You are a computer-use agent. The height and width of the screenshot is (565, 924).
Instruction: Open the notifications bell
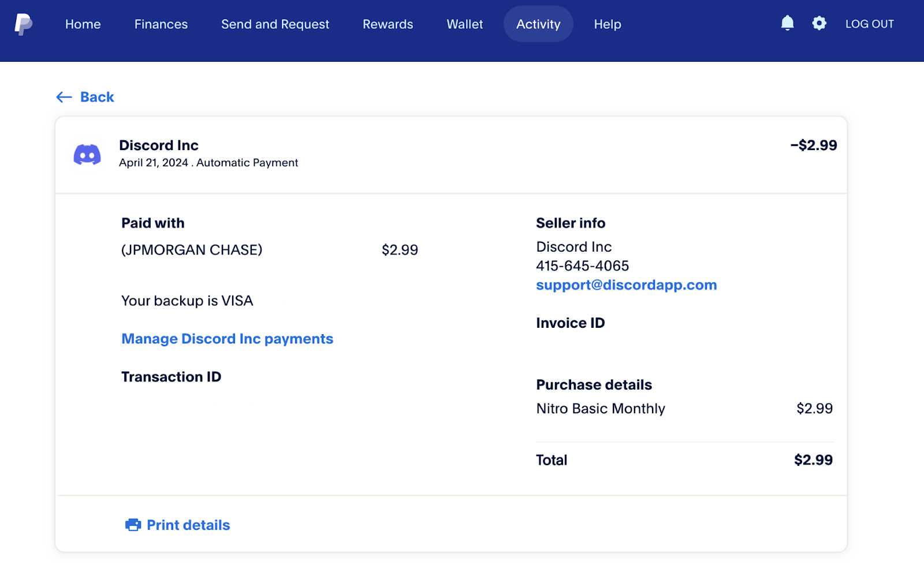tap(787, 23)
